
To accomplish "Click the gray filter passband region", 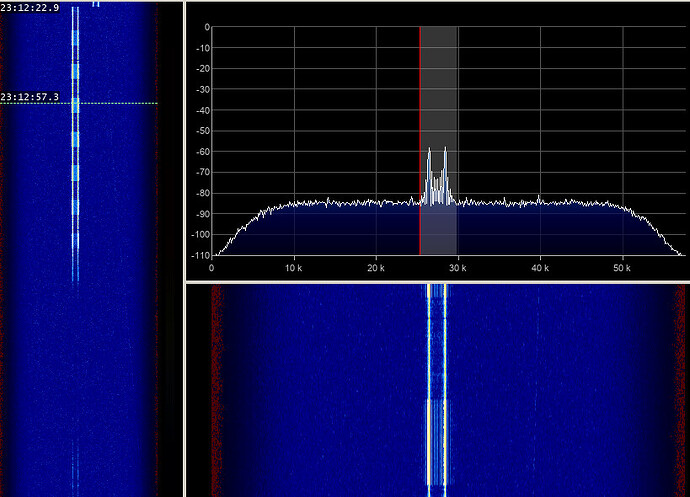I will coord(440,100).
